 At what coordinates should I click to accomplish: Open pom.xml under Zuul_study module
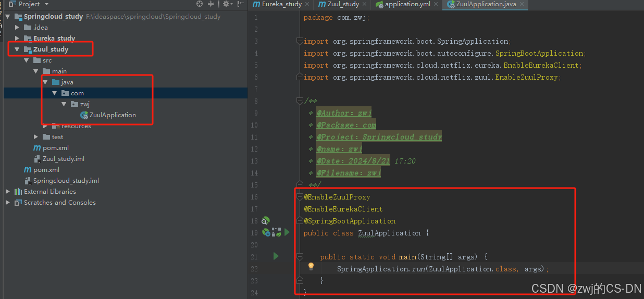point(56,148)
